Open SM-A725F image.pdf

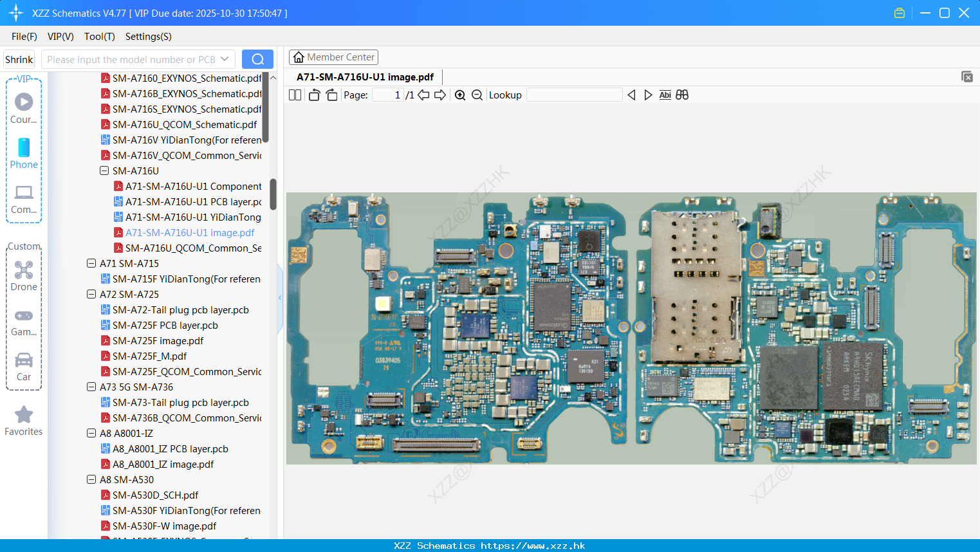(153, 340)
